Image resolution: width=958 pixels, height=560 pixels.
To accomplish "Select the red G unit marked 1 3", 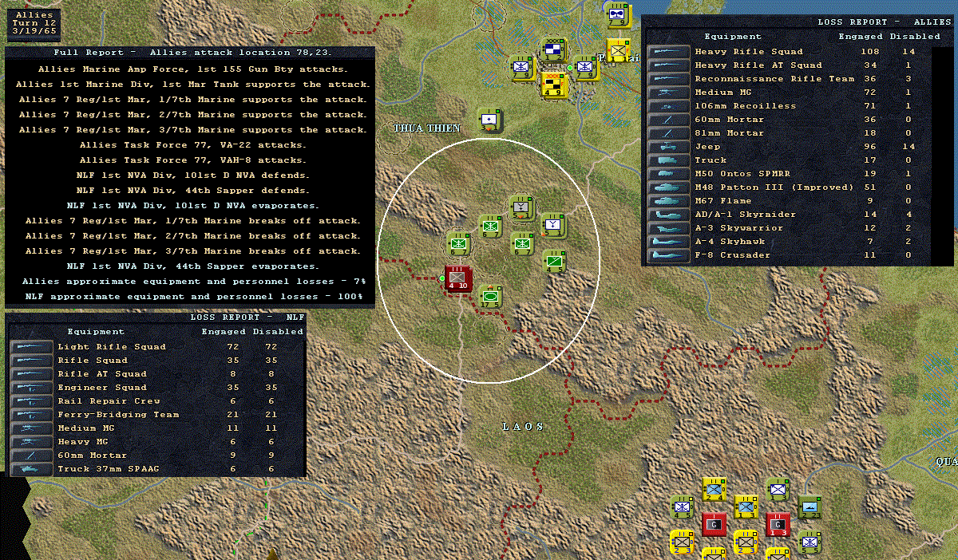I will (x=778, y=524).
